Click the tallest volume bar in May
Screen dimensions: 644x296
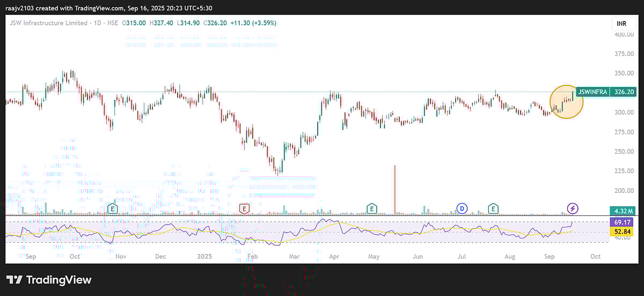coord(395,190)
